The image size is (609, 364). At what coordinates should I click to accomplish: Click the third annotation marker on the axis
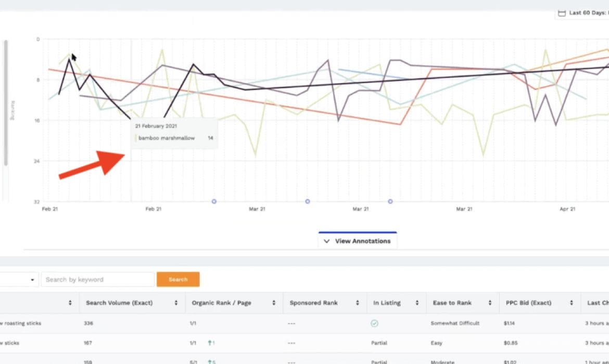390,201
